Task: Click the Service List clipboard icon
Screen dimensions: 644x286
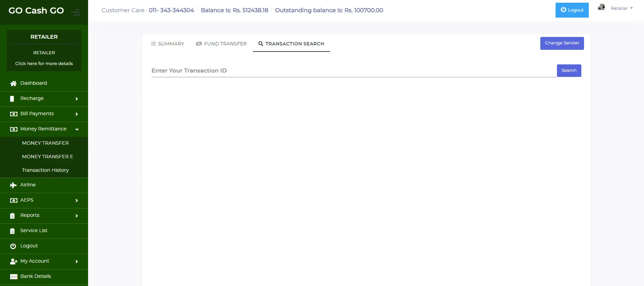Action: [x=13, y=231]
